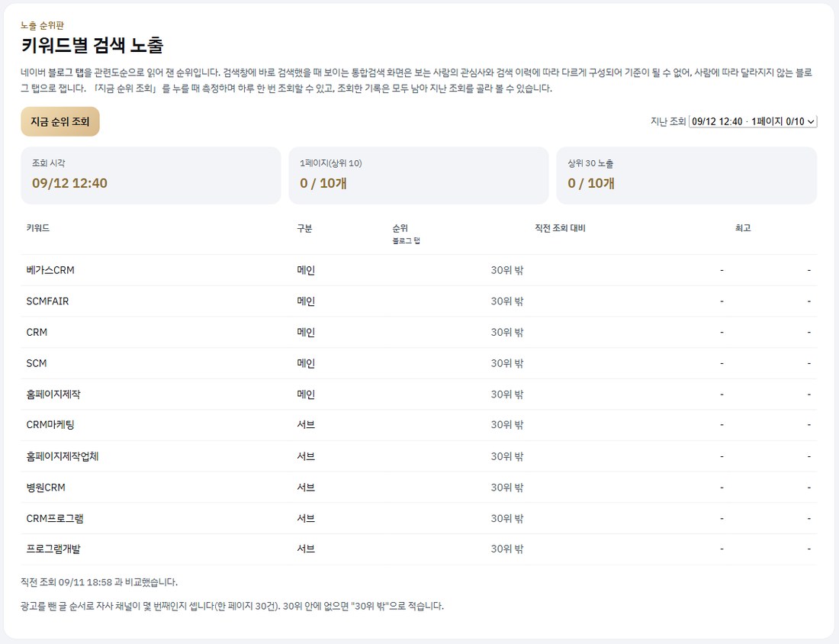Click the 노출 순위판 label
Image resolution: width=839 pixels, height=644 pixels.
pos(42,25)
